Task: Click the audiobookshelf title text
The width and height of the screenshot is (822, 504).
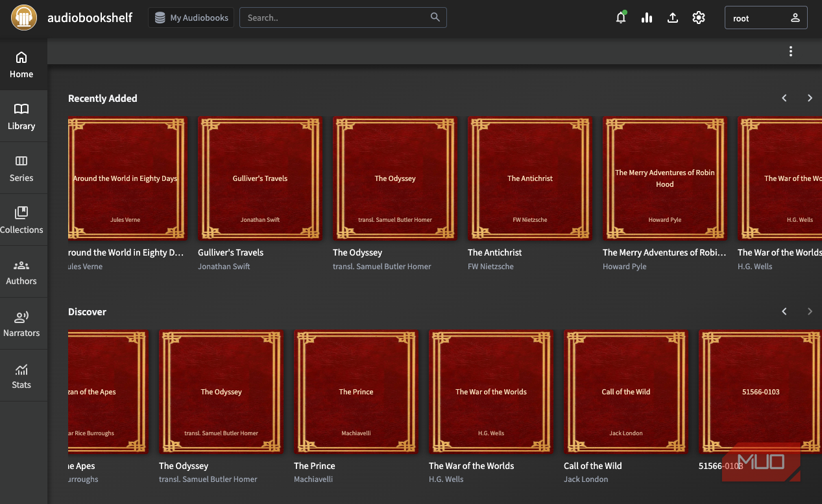Action: pos(90,18)
